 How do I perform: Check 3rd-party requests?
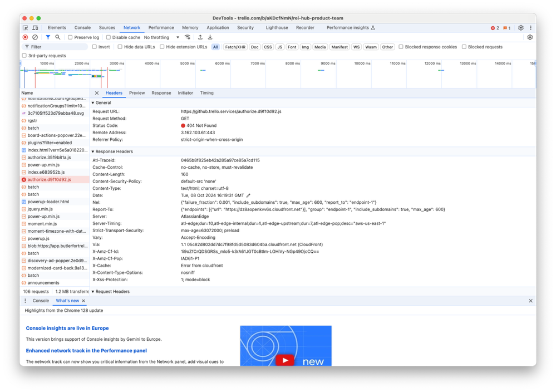coord(24,56)
